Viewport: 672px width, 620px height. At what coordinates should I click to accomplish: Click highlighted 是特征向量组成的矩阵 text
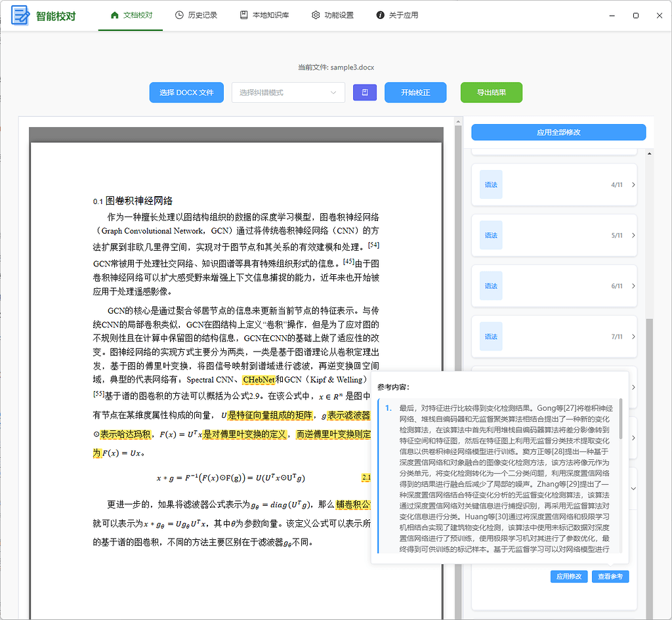tap(270, 415)
